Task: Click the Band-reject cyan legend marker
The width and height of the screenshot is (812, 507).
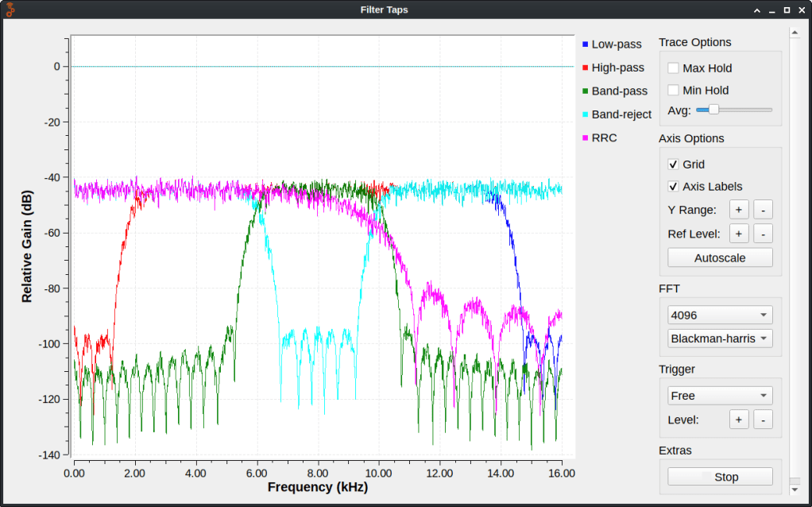Action: coord(586,115)
